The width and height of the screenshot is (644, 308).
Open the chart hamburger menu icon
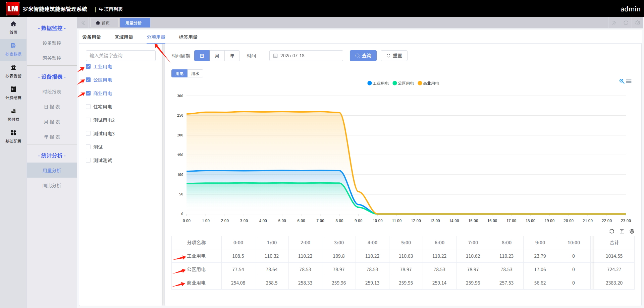pyautogui.click(x=629, y=81)
